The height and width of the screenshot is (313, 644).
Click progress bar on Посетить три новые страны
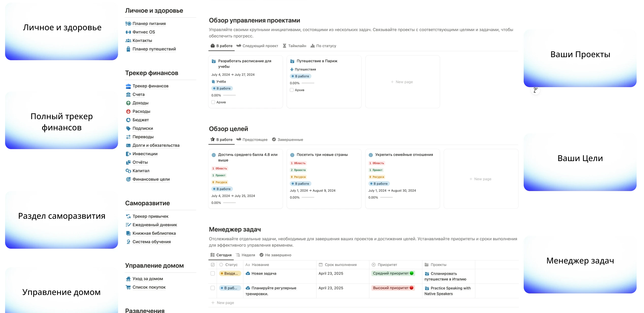point(308,197)
